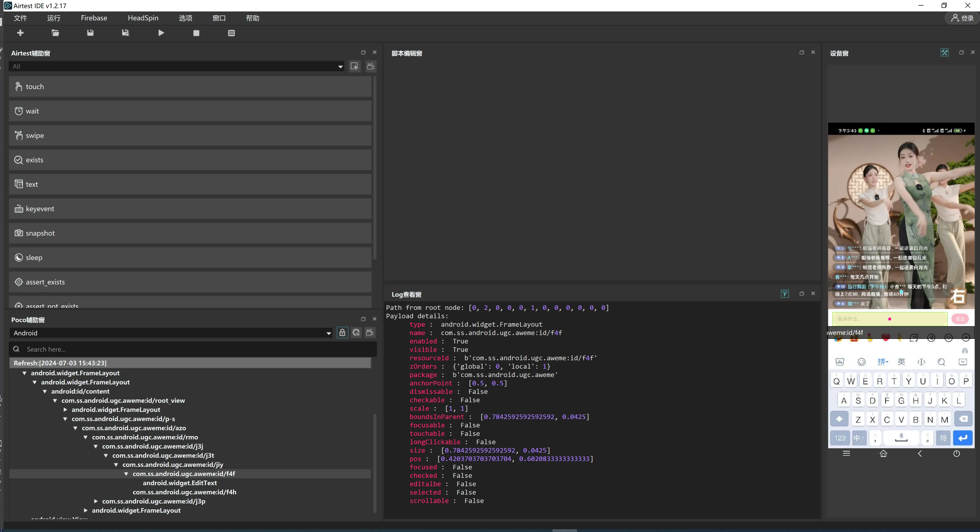
Task: Click the snapshot command icon
Action: click(18, 233)
